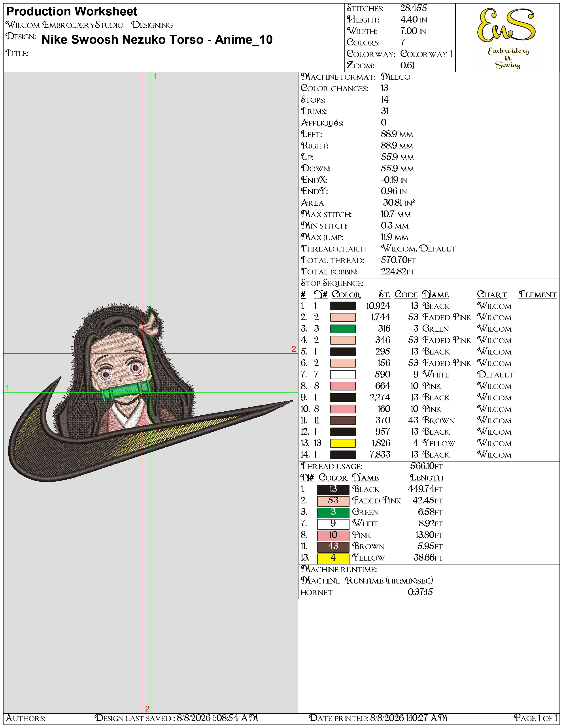
Task: Select the black swatch in stop sequence row 1
Action: 343,306
